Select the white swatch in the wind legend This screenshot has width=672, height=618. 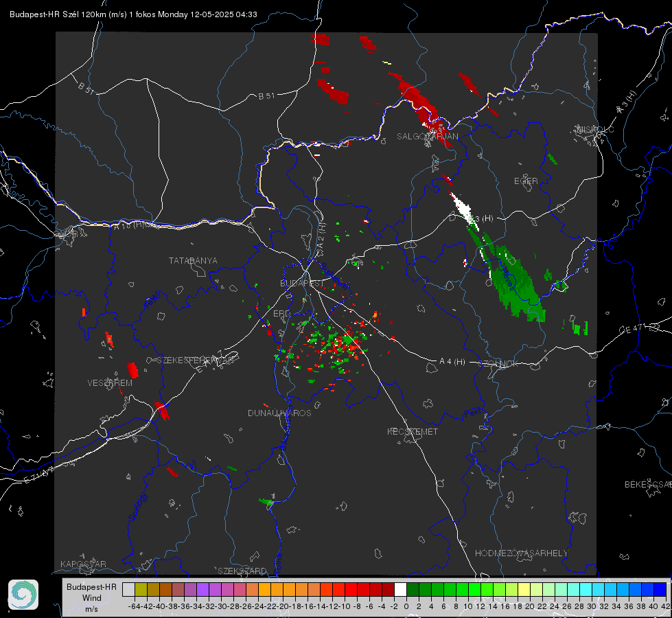400,589
